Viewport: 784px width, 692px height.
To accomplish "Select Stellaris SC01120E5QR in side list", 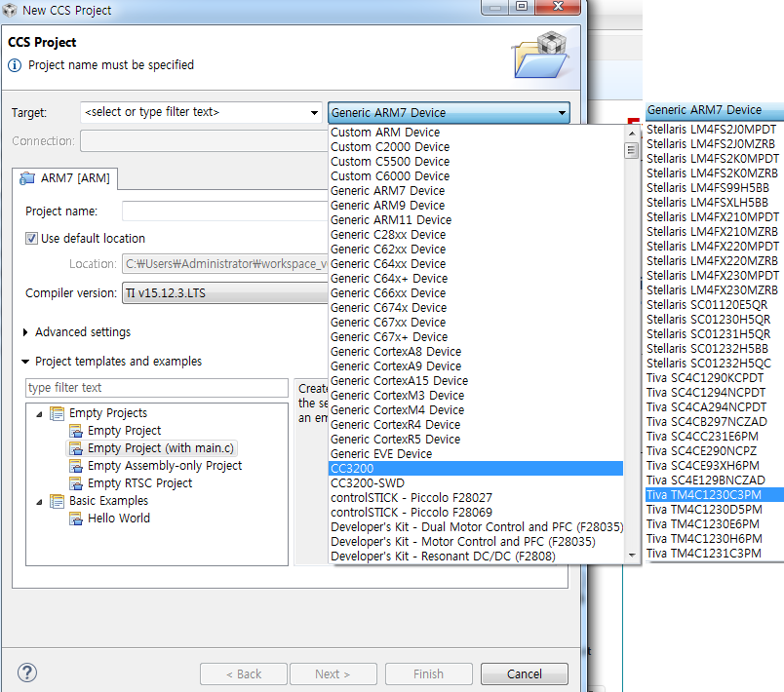I will point(707,305).
